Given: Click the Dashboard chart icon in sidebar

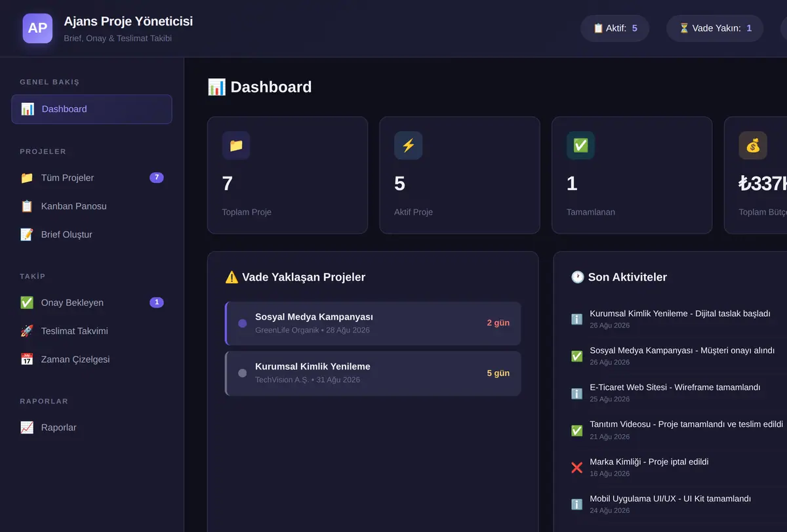Looking at the screenshot, I should (x=27, y=109).
